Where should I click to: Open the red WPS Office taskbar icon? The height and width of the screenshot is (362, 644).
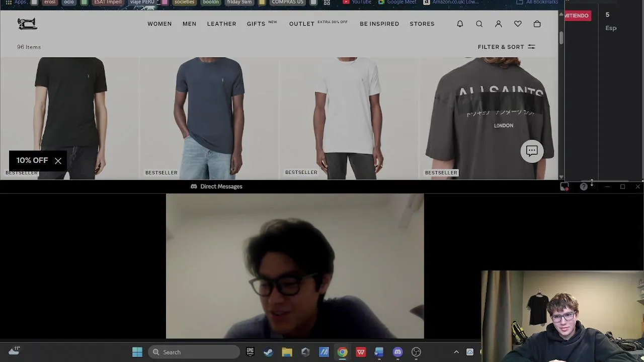coord(361,352)
